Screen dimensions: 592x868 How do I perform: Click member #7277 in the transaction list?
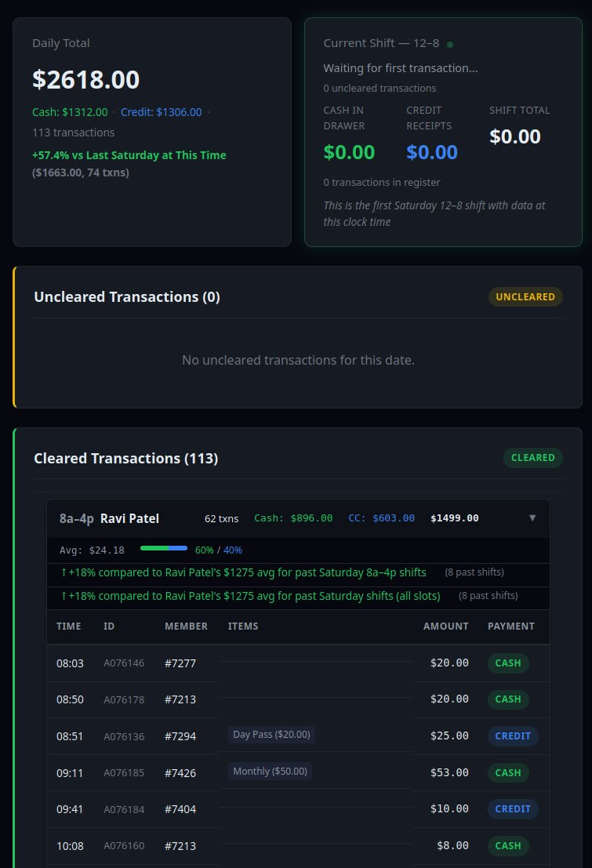tap(180, 663)
